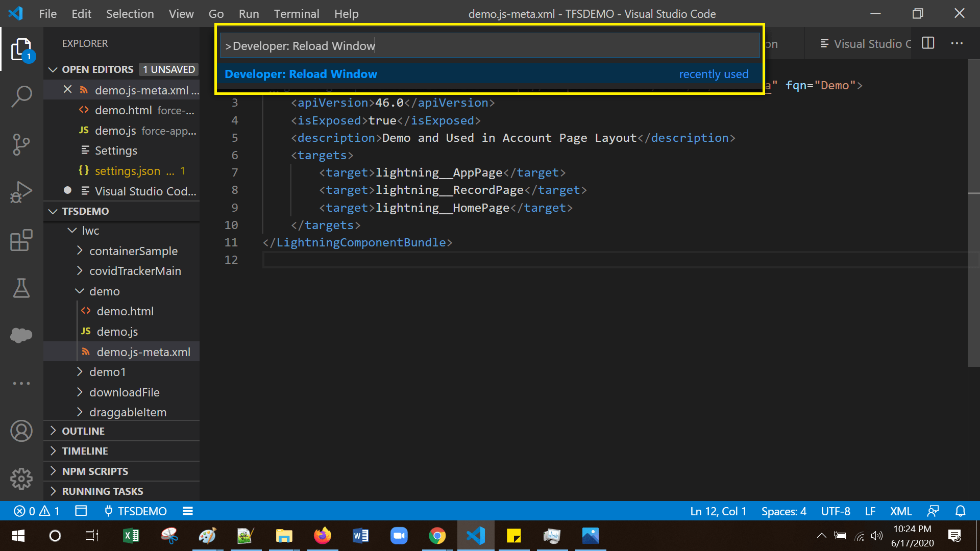Open the Salesforce Org Browser cloud icon
This screenshot has height=551, width=980.
coord(21,335)
